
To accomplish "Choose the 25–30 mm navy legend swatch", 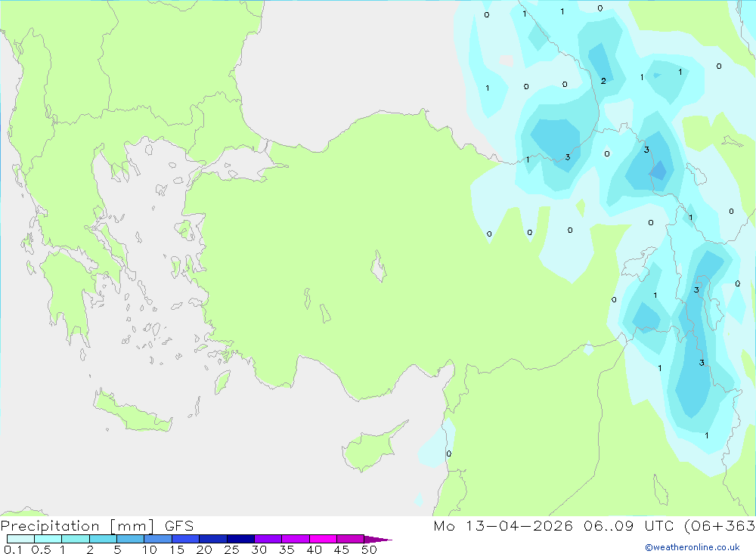I will pos(240,539).
